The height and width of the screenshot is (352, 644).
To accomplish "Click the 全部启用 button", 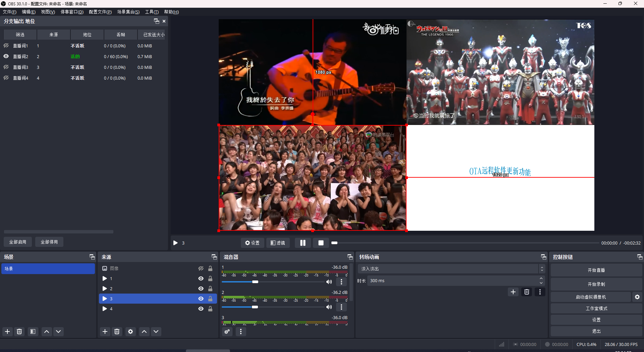I will pyautogui.click(x=18, y=242).
